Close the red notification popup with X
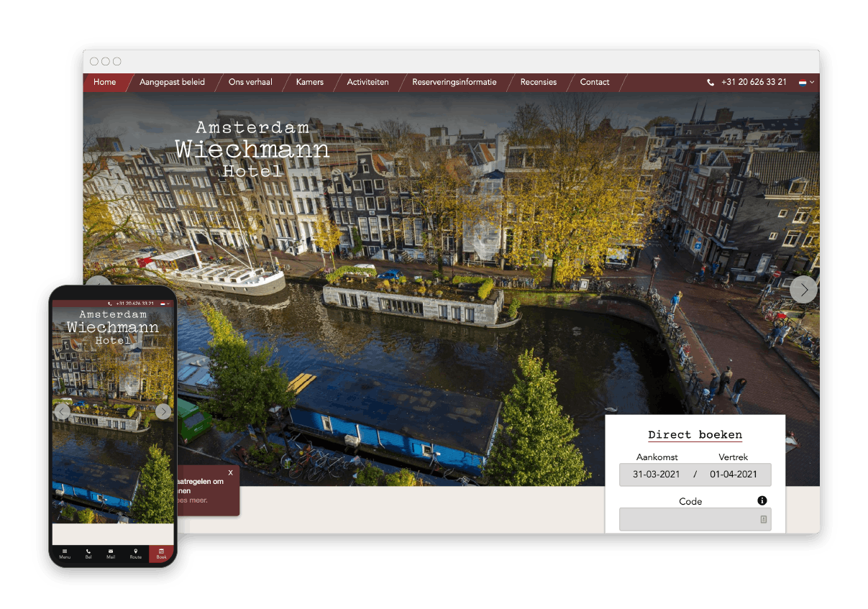This screenshot has width=868, height=609. 230,472
